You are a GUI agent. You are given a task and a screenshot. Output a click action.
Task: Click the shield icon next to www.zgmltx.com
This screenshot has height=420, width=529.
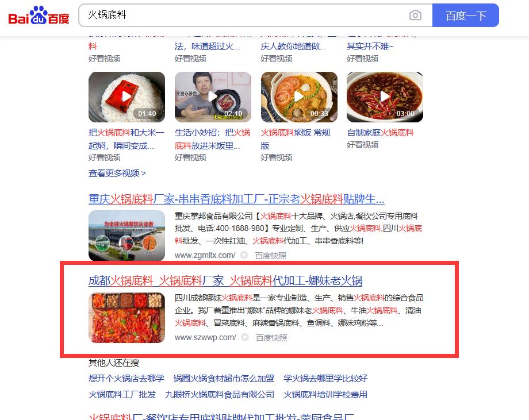click(x=244, y=255)
